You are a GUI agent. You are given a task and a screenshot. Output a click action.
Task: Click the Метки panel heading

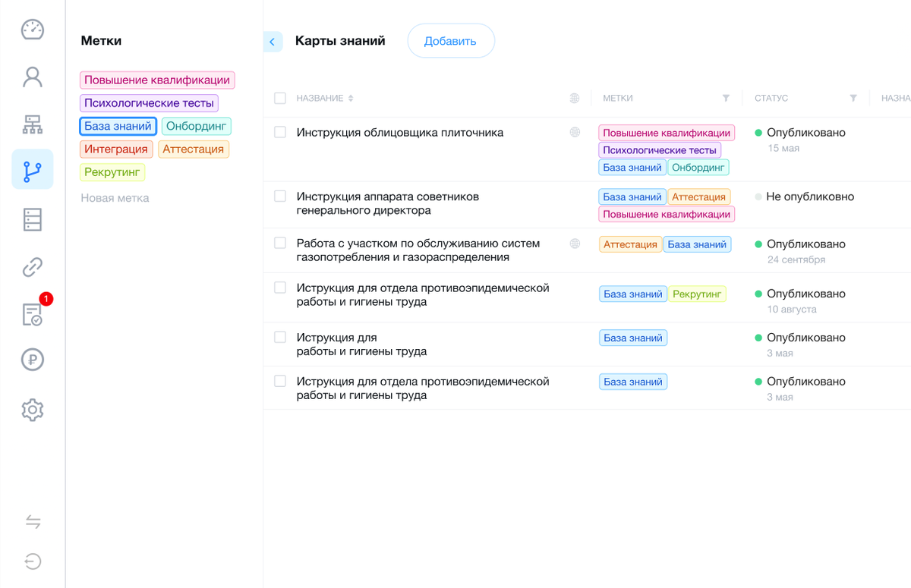tap(101, 41)
